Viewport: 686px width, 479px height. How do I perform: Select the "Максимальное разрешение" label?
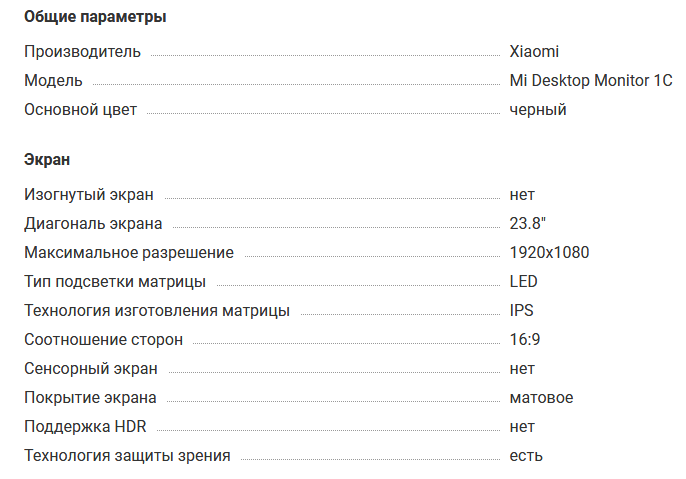click(129, 253)
